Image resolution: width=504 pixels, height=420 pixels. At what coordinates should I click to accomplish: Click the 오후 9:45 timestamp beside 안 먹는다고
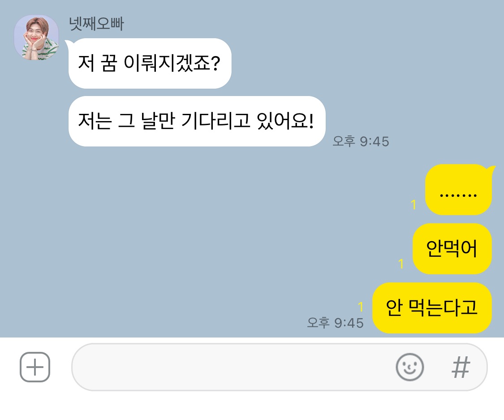[335, 323]
